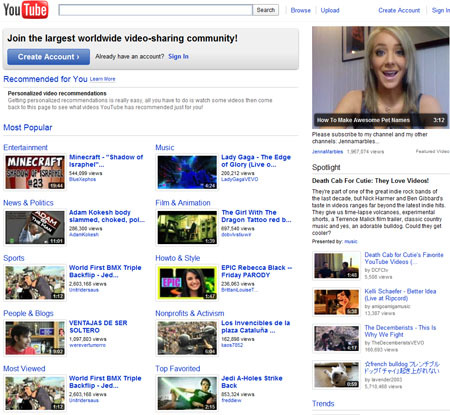Click the VENTAJAS DE SER SOLTERO thumbnail
The width and height of the screenshot is (450, 415).
click(35, 338)
